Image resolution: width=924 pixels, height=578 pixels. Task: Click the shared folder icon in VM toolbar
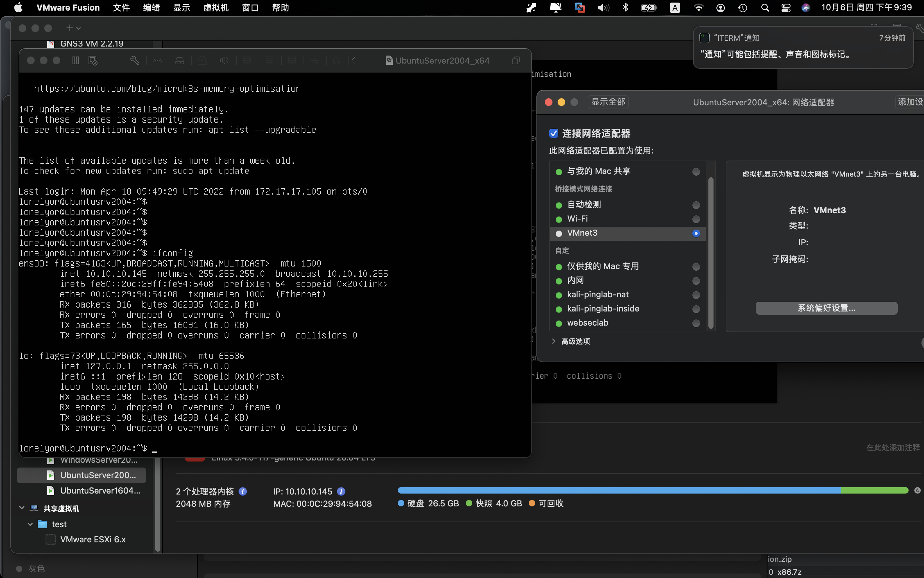point(337,60)
